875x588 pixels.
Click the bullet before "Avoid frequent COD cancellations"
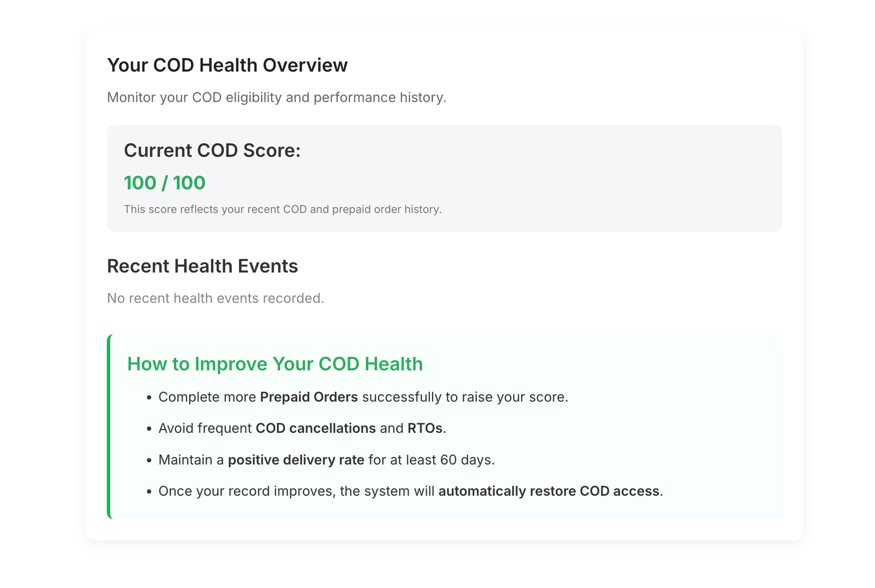tap(149, 429)
